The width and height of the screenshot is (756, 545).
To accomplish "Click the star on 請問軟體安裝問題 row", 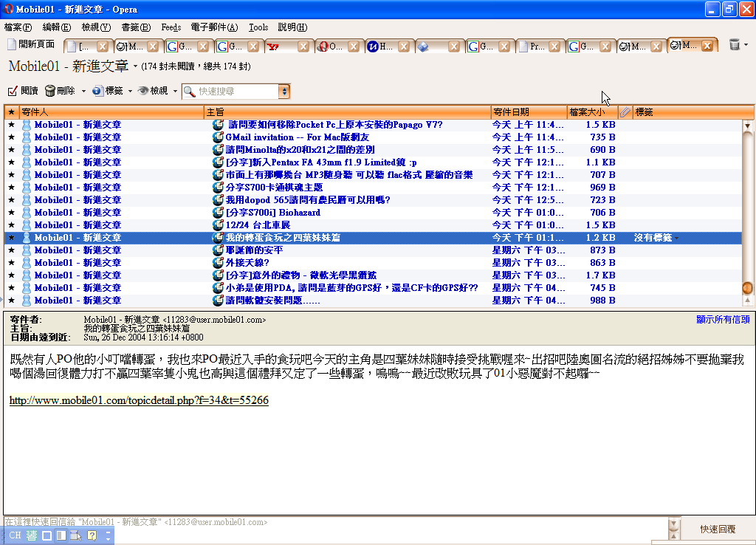I will point(12,300).
